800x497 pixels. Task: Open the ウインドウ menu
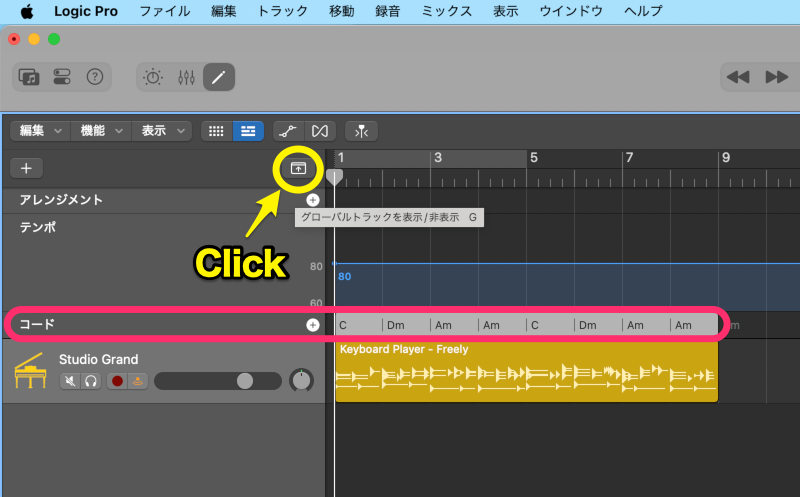coord(571,11)
